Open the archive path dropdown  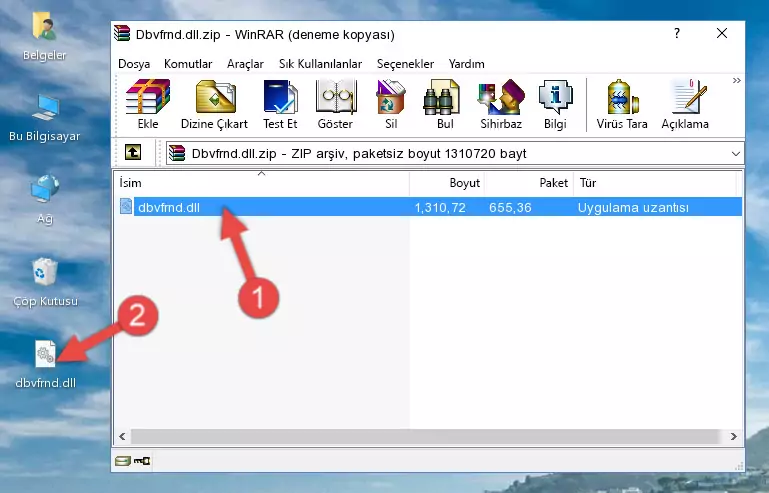pyautogui.click(x=736, y=154)
